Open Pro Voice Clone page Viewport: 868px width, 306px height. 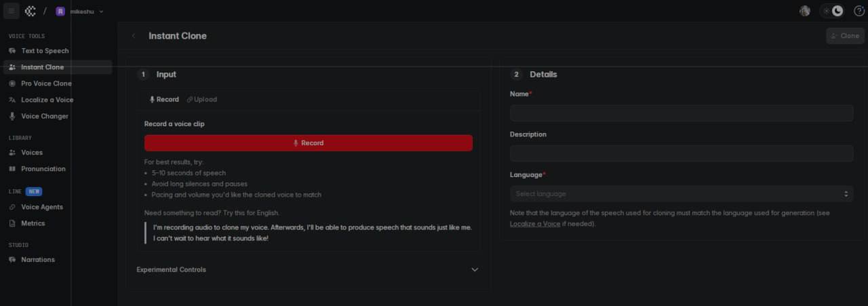(45, 83)
